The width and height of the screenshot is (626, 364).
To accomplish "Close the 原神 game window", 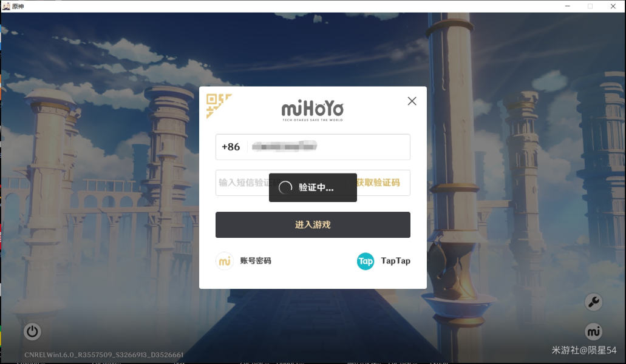I will click(x=613, y=6).
